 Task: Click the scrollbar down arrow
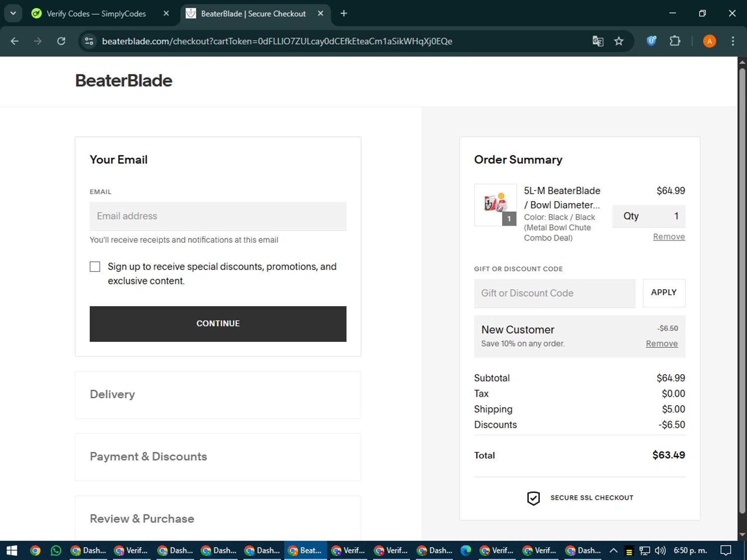pyautogui.click(x=742, y=535)
